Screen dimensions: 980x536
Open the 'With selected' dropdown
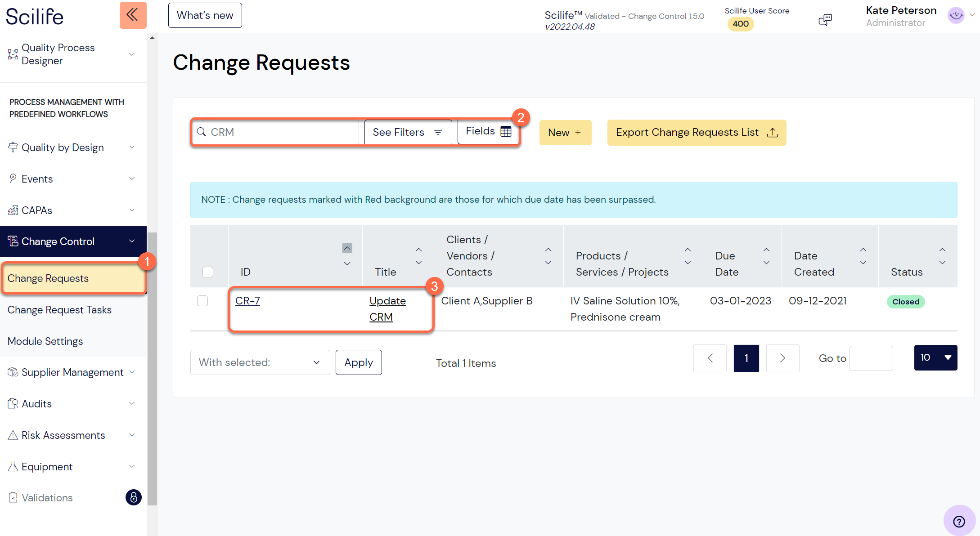point(260,362)
